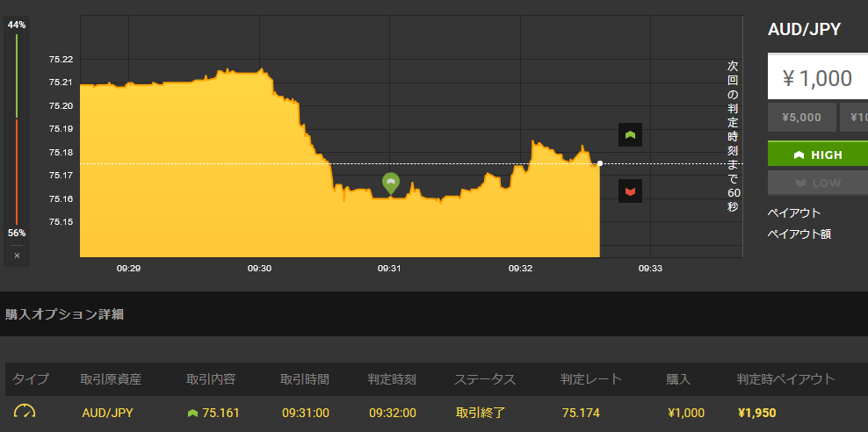Click the ¥1,950 payout cell
This screenshot has width=868, height=432.
click(x=757, y=413)
